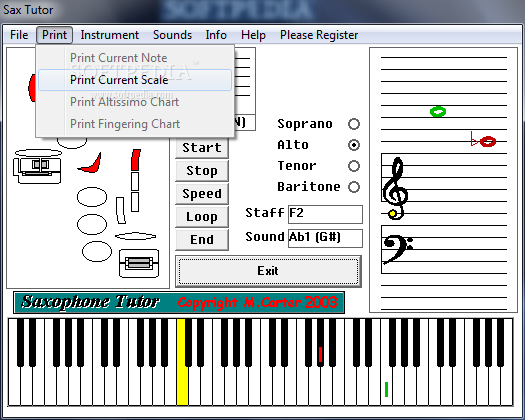Click the bottom white key of the vertical stack

point(135,202)
